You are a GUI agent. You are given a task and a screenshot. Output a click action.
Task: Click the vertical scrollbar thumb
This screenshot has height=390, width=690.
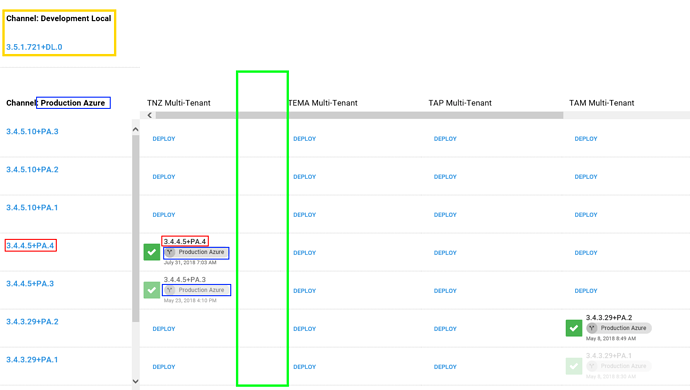coord(136,228)
